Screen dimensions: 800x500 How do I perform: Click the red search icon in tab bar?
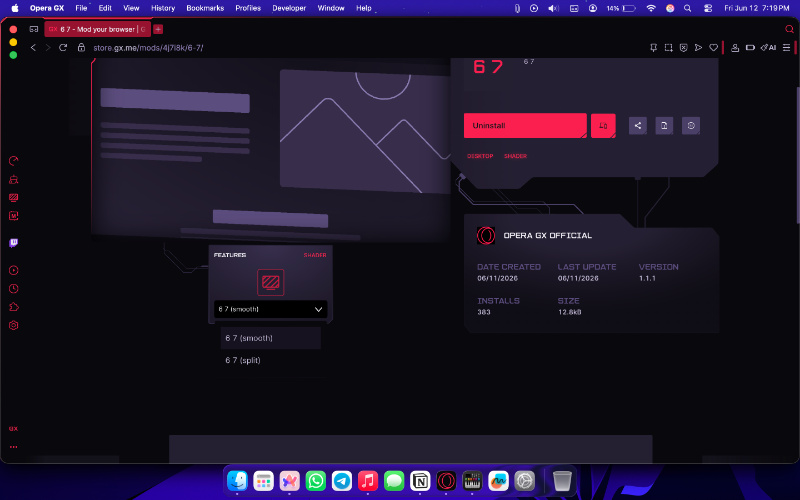click(x=789, y=29)
